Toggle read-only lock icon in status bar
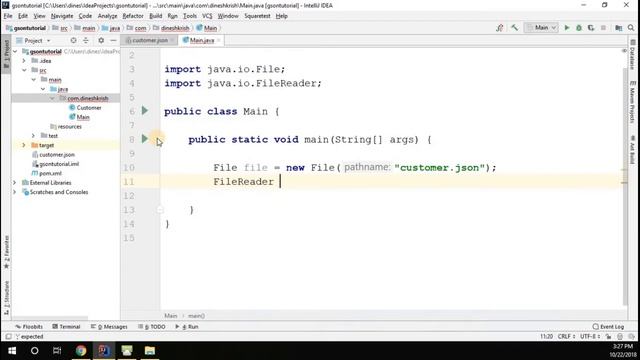The width and height of the screenshot is (640, 360). click(x=609, y=337)
